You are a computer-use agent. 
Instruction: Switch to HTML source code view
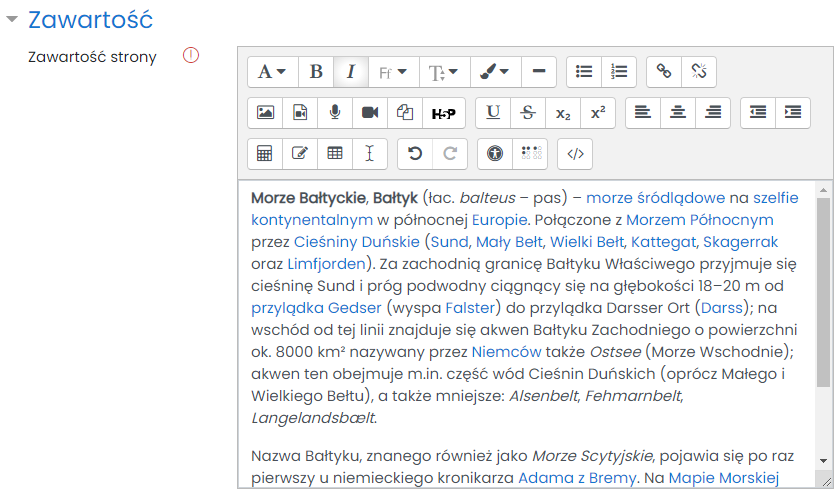tap(574, 154)
